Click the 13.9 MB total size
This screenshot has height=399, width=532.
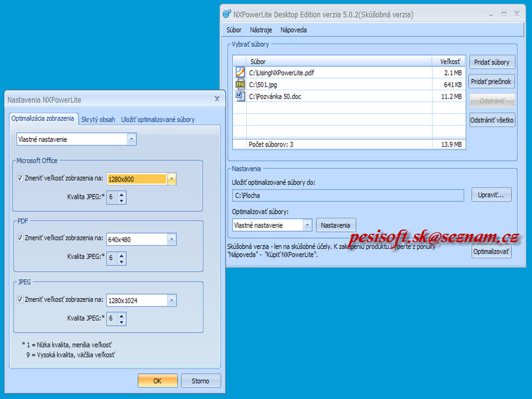(x=451, y=144)
